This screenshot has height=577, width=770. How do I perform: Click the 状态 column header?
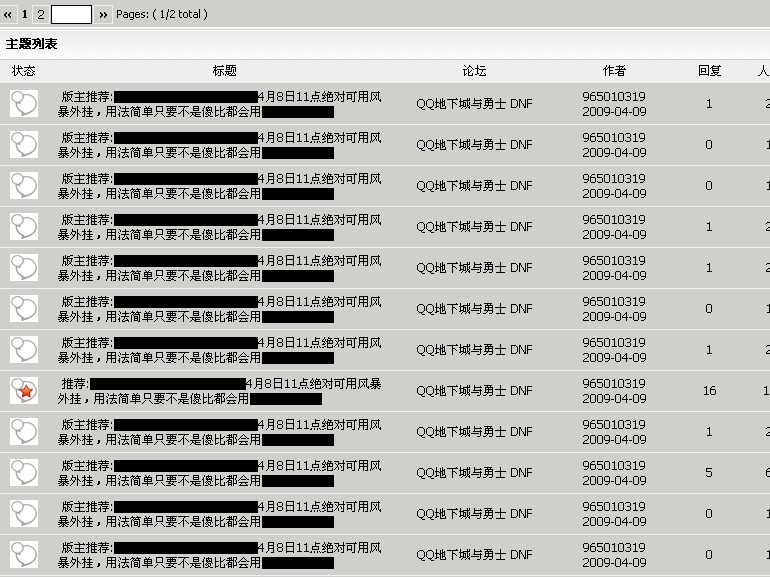click(24, 71)
